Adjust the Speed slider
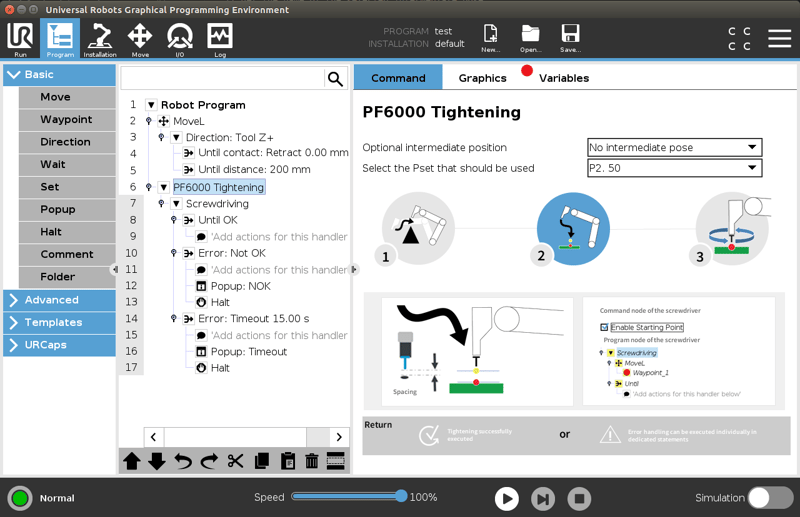 click(x=349, y=496)
